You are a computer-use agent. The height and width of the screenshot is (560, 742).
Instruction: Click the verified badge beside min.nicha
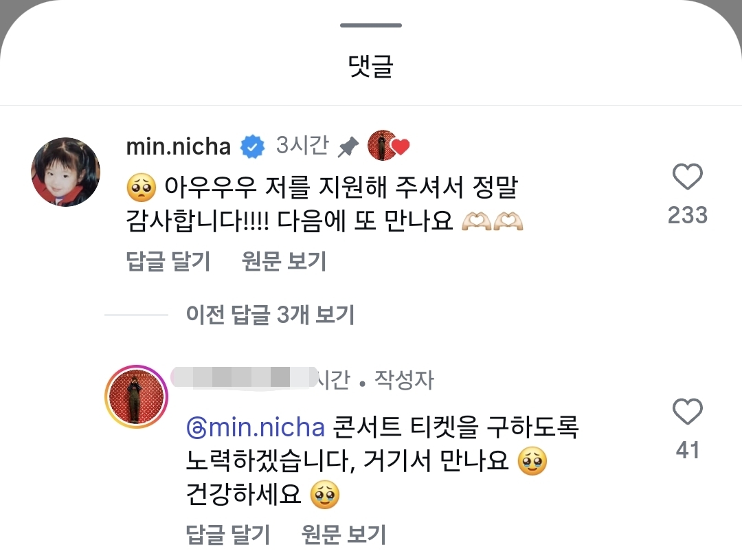[x=253, y=146]
